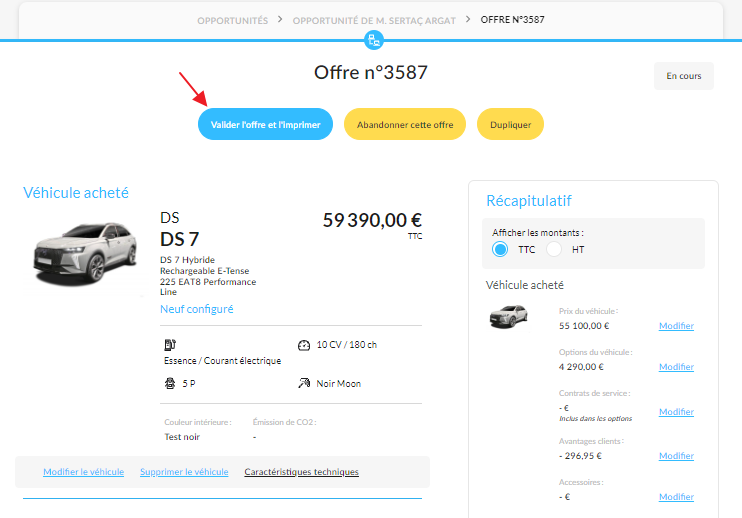This screenshot has width=742, height=518.
Task: Open Modifier le véhicule link
Action: pos(83,472)
